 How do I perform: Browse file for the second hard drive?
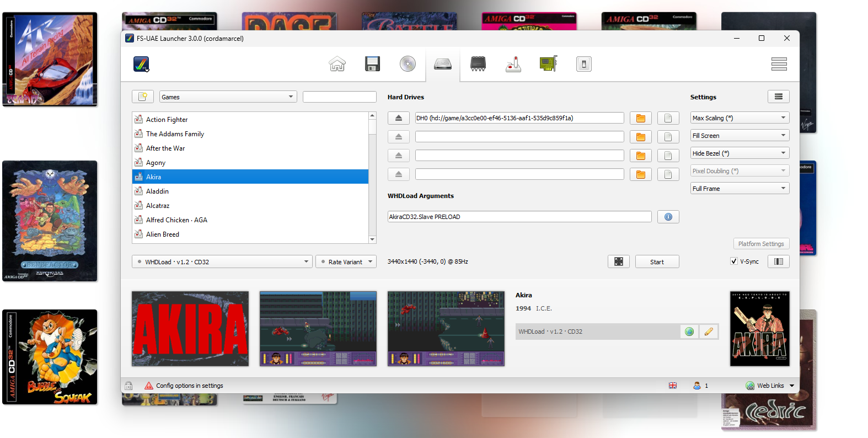click(x=668, y=137)
